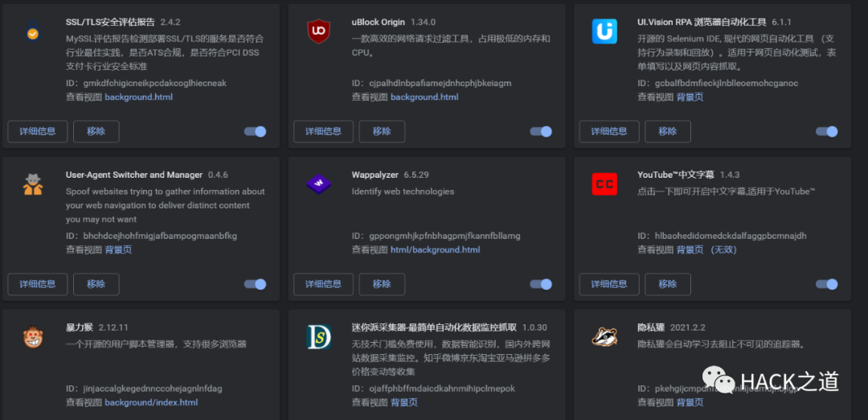Screen dimensions: 868x420
Task: Disable the Wappalyzer extension toggle
Action: tap(541, 284)
